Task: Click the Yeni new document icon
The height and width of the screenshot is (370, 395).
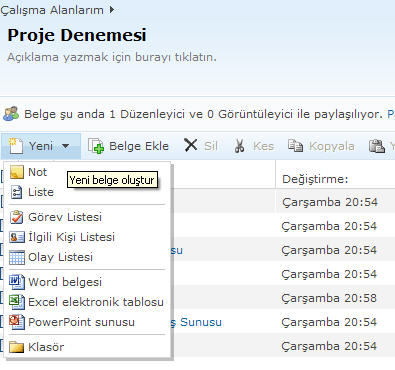Action: (x=15, y=146)
